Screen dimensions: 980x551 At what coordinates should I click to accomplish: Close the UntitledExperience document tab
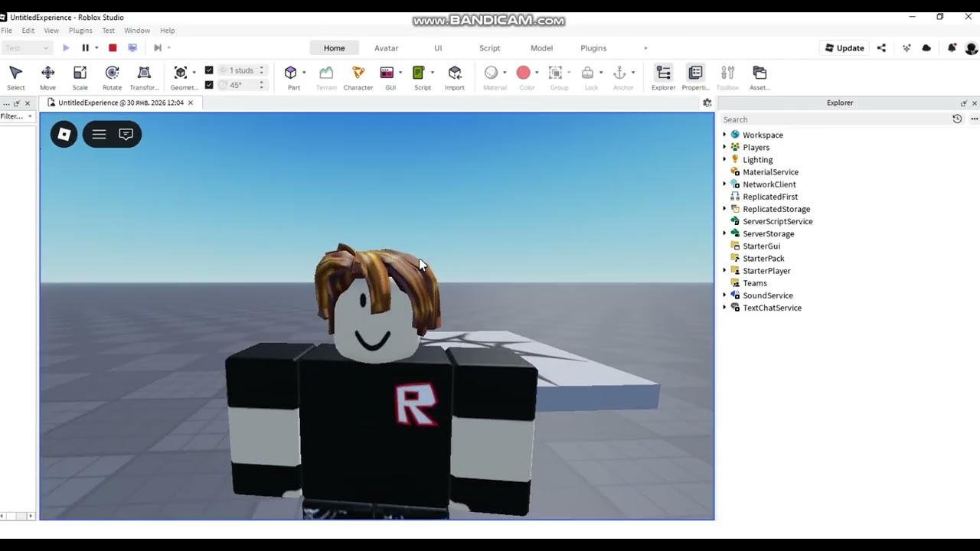191,103
